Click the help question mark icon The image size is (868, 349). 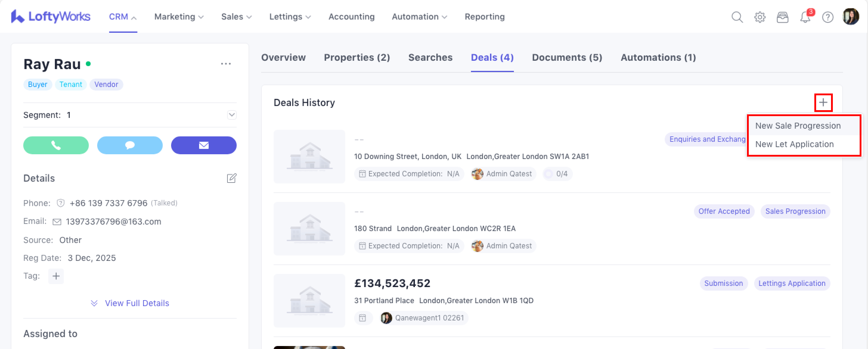(x=827, y=17)
